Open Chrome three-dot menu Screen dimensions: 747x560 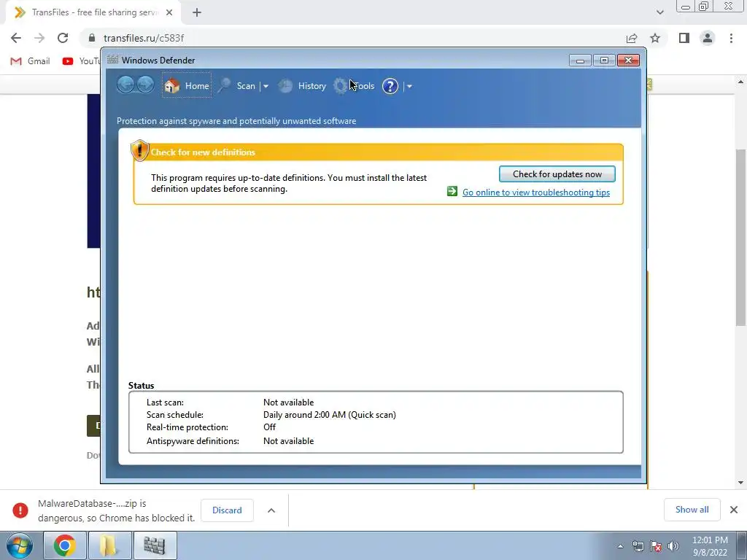[731, 38]
